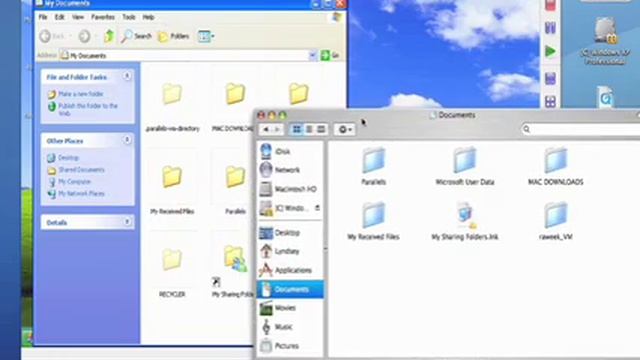Open Tools menu in My Documents window
The height and width of the screenshot is (360, 640).
[x=129, y=17]
